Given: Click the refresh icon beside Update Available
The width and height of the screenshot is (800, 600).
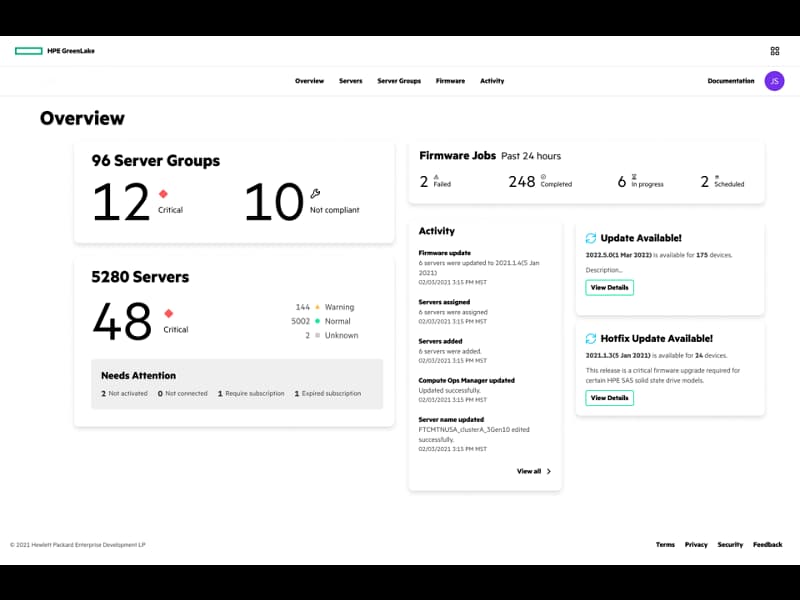Looking at the screenshot, I should point(591,238).
